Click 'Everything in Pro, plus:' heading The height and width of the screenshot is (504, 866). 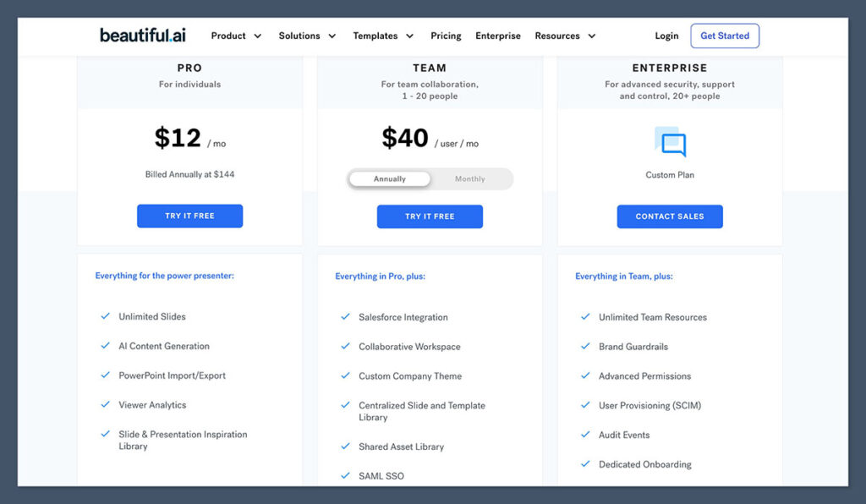click(380, 276)
